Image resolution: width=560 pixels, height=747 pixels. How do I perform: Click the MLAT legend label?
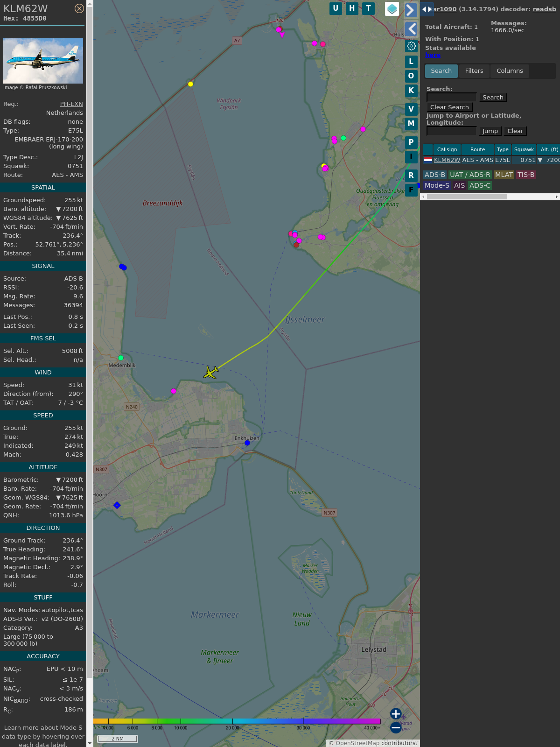click(x=504, y=175)
